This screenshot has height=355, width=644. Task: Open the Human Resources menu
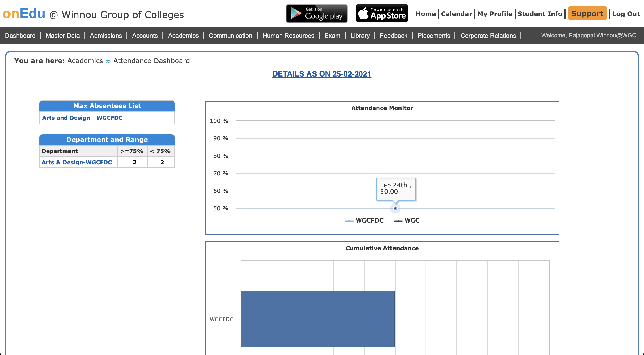(x=288, y=36)
